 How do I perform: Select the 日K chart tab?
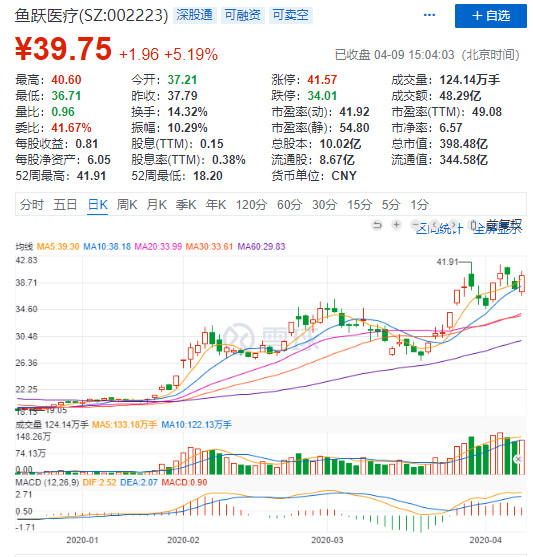[x=98, y=205]
